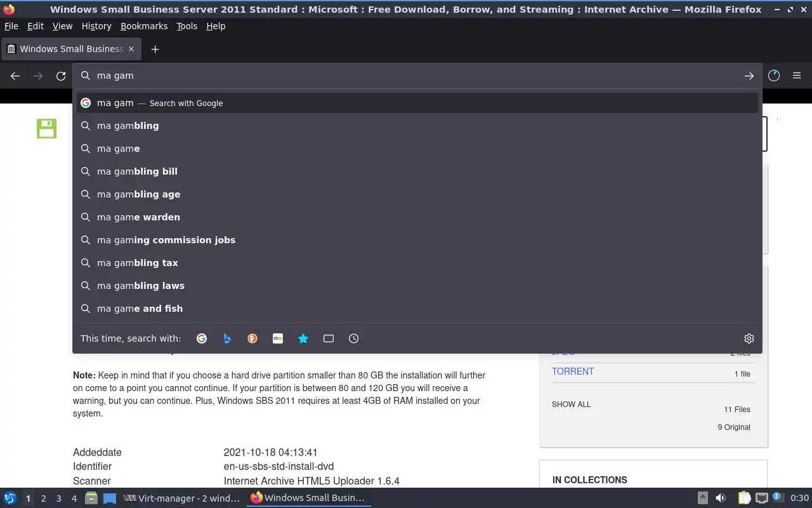The width and height of the screenshot is (812, 508).
Task: Open the system start menu icon
Action: [10, 498]
